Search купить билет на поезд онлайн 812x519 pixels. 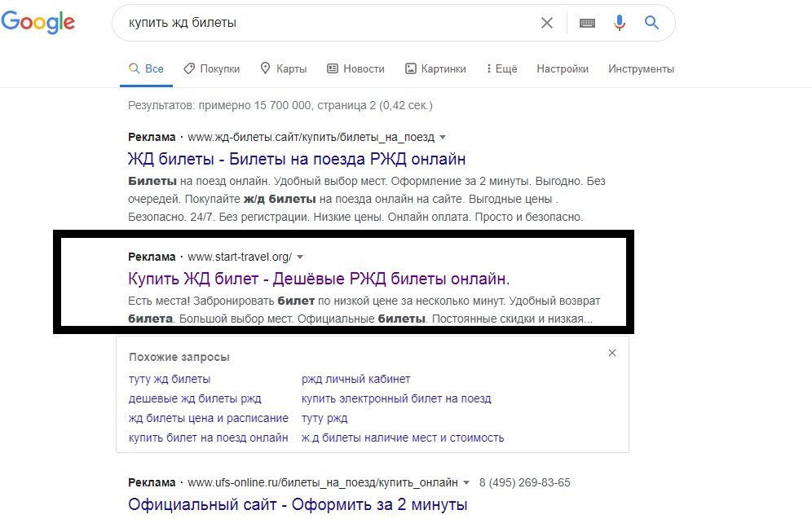pyautogui.click(x=208, y=438)
